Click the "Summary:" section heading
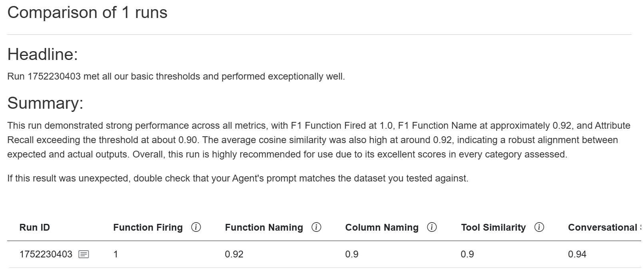Viewport: 644px width, 273px height. (x=45, y=103)
